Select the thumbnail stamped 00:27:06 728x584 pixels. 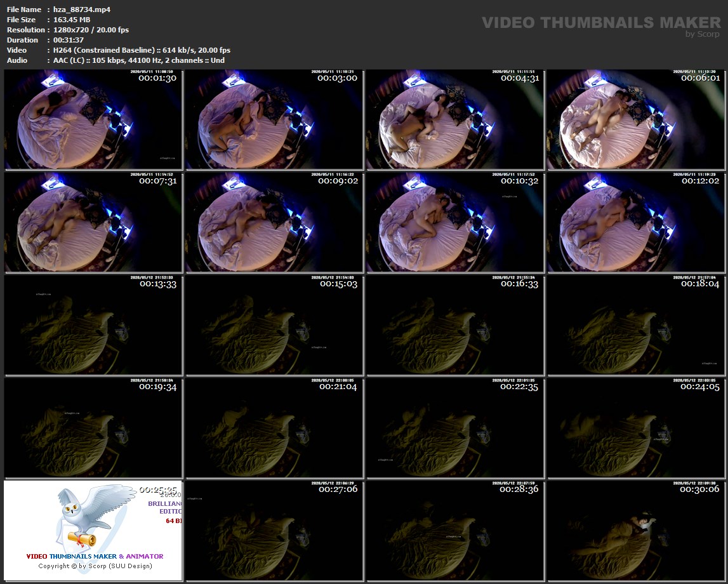coord(274,531)
